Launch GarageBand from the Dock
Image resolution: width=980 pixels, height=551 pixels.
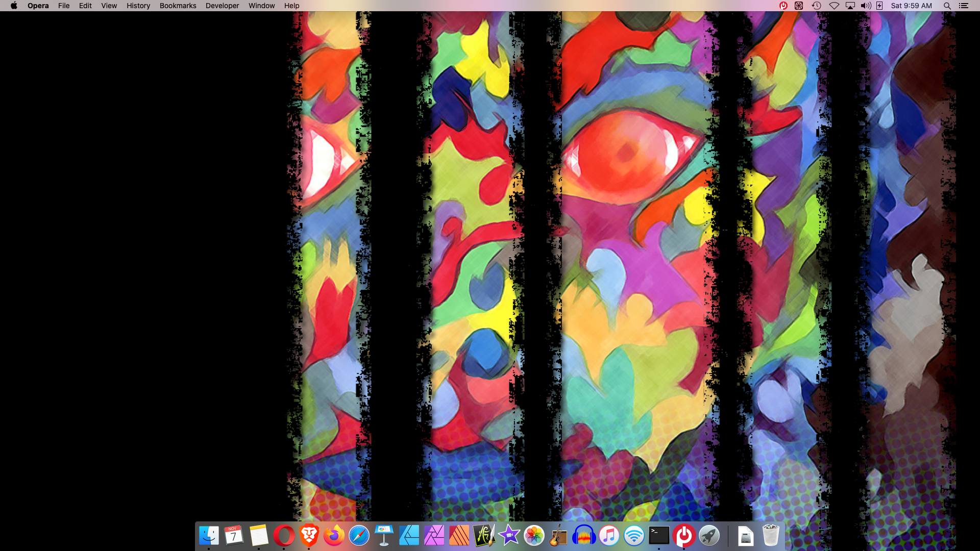pyautogui.click(x=559, y=536)
